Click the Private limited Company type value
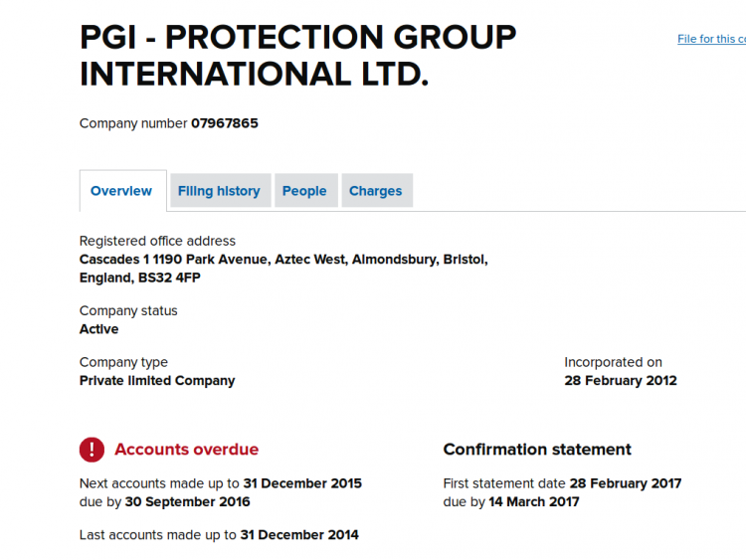Screen dimensions: 746x560 tap(157, 381)
